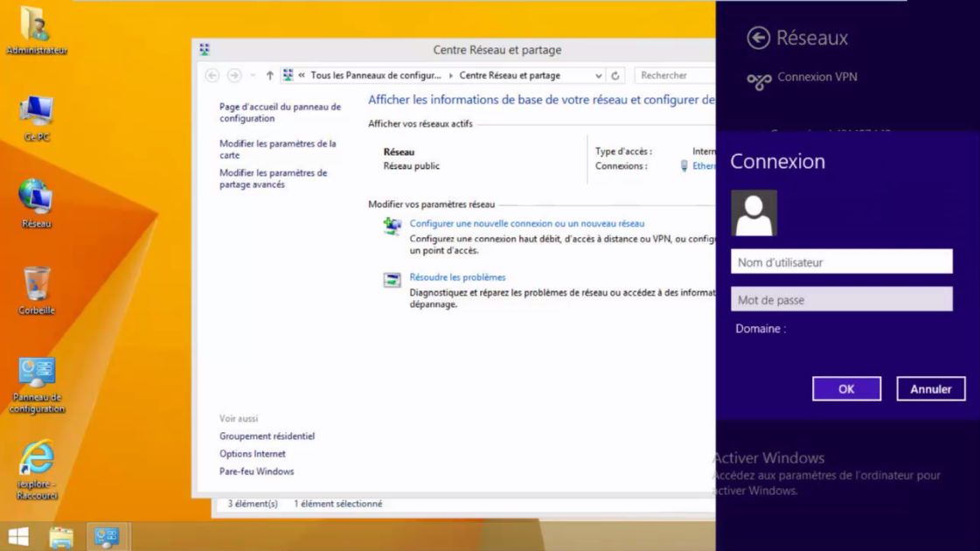Open Panneau de configuration desktop icon

[37, 385]
